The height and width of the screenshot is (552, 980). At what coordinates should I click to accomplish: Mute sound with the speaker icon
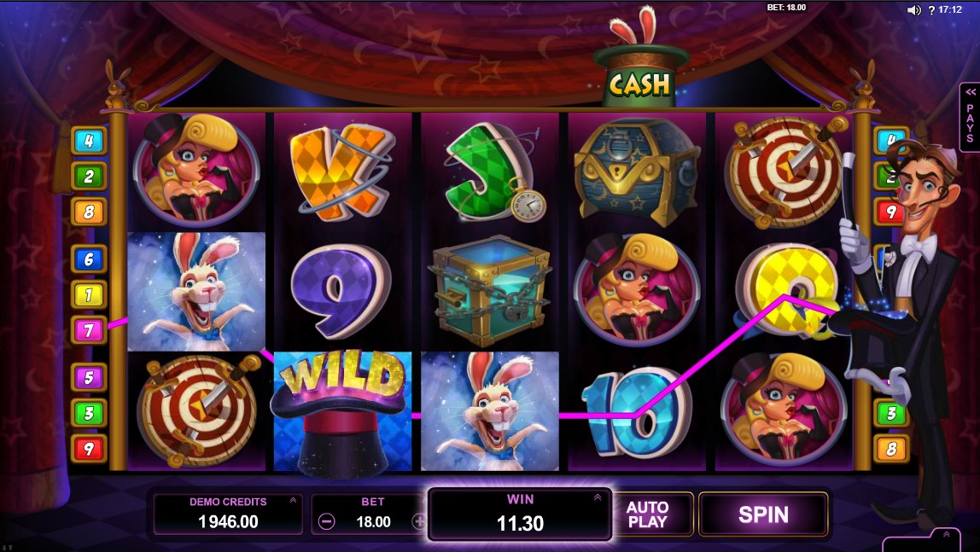pos(914,10)
